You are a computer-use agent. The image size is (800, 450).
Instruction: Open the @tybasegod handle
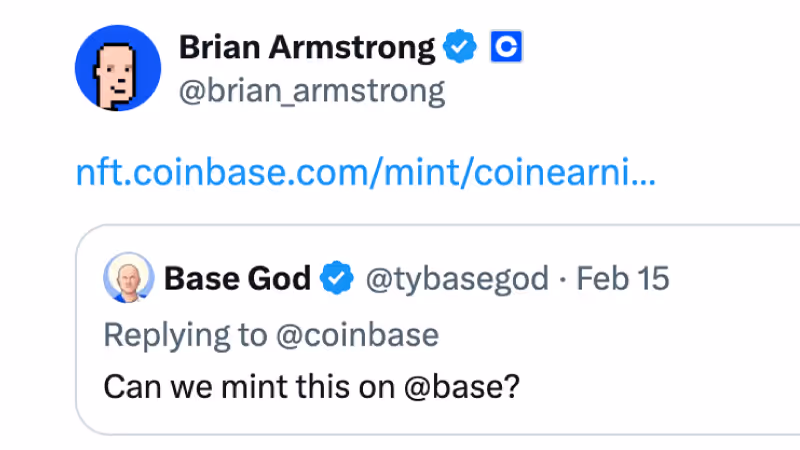(458, 279)
